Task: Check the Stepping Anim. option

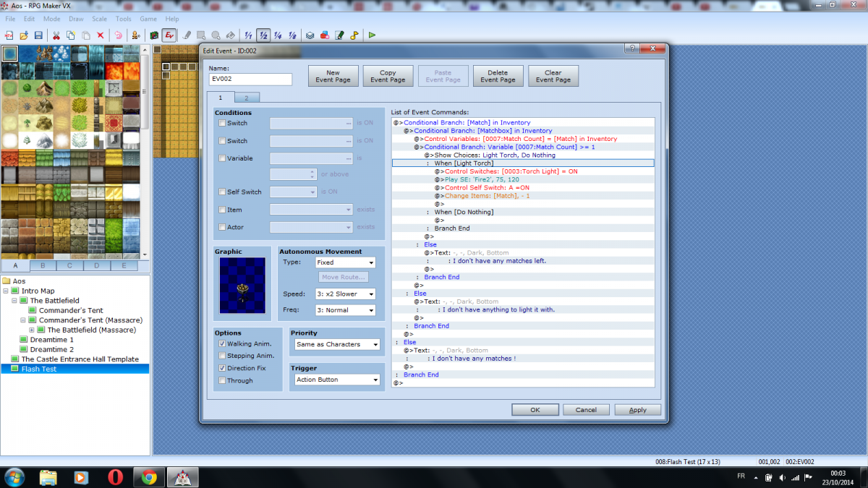Action: coord(222,356)
